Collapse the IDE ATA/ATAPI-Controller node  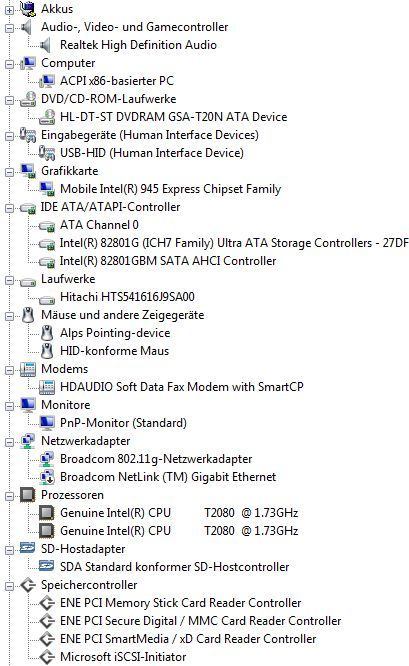9,209
